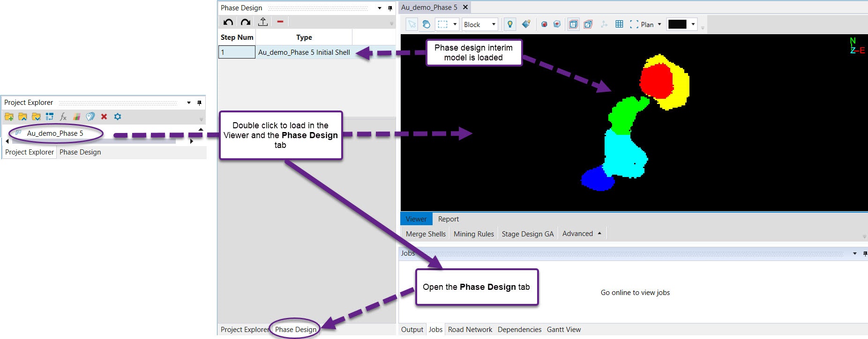Image resolution: width=868 pixels, height=339 pixels.
Task: Switch to the Report tab
Action: tap(449, 219)
